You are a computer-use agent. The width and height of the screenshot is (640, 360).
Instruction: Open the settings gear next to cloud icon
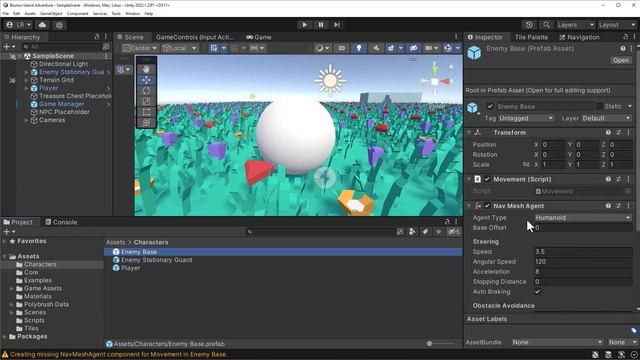[x=59, y=25]
